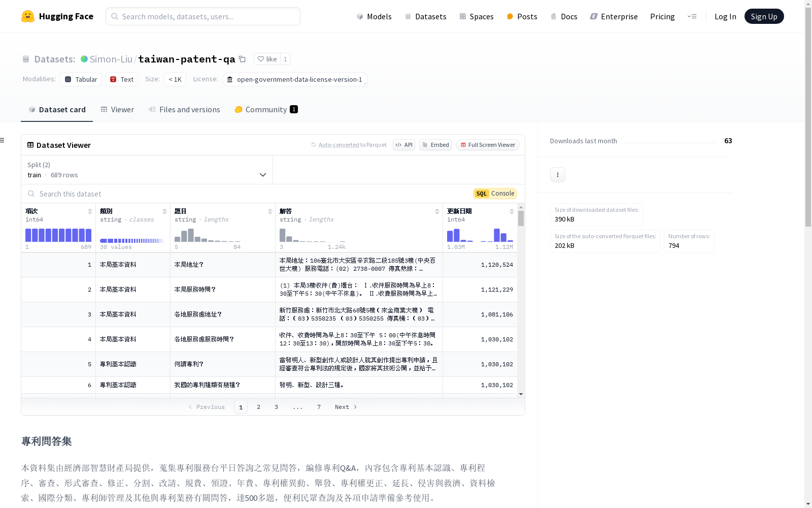Open Spaces page

pos(477,16)
